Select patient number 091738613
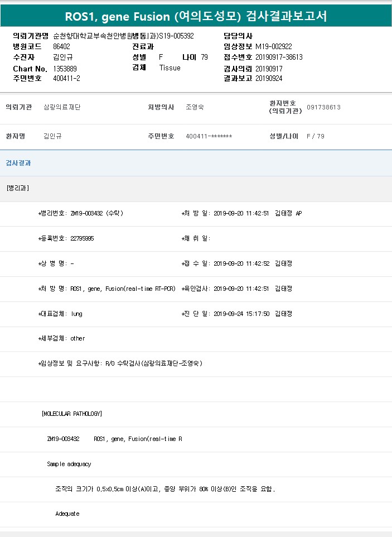The width and height of the screenshot is (392, 537). 323,107
